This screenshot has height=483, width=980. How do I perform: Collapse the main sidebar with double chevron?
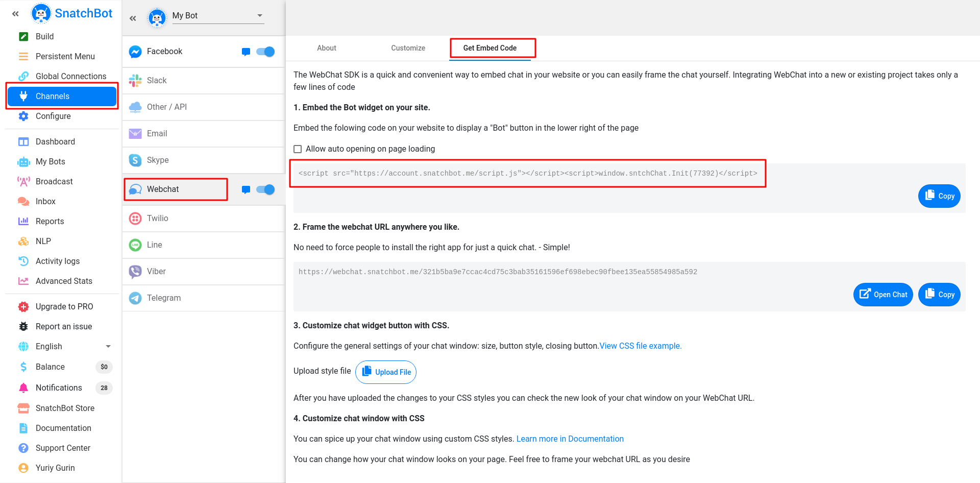coord(15,14)
